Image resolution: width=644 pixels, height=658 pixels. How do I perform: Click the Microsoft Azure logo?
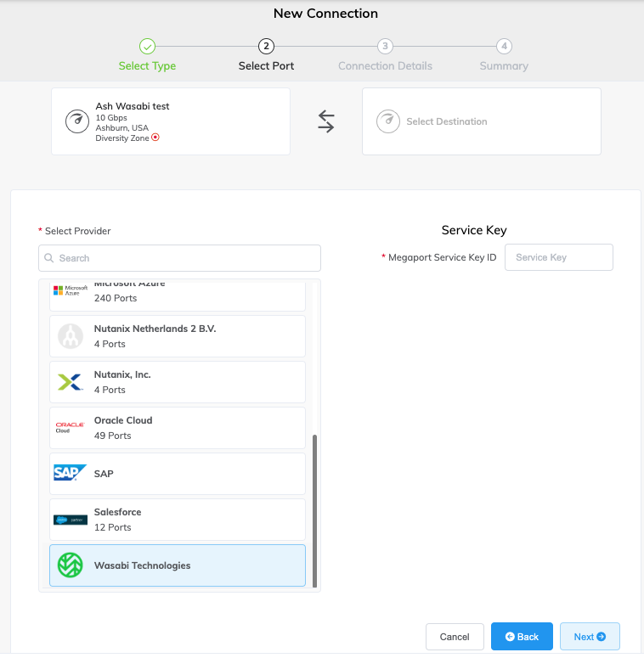pos(70,291)
